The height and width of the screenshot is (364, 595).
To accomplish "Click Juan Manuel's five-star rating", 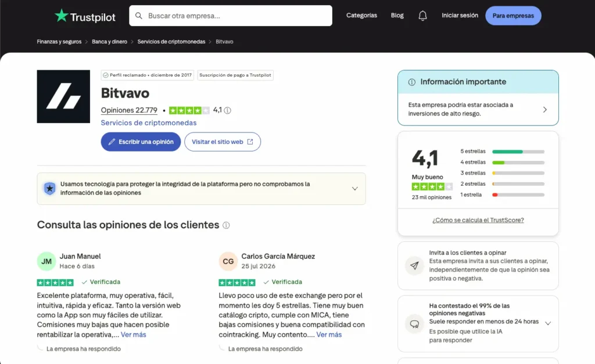I will pyautogui.click(x=55, y=283).
